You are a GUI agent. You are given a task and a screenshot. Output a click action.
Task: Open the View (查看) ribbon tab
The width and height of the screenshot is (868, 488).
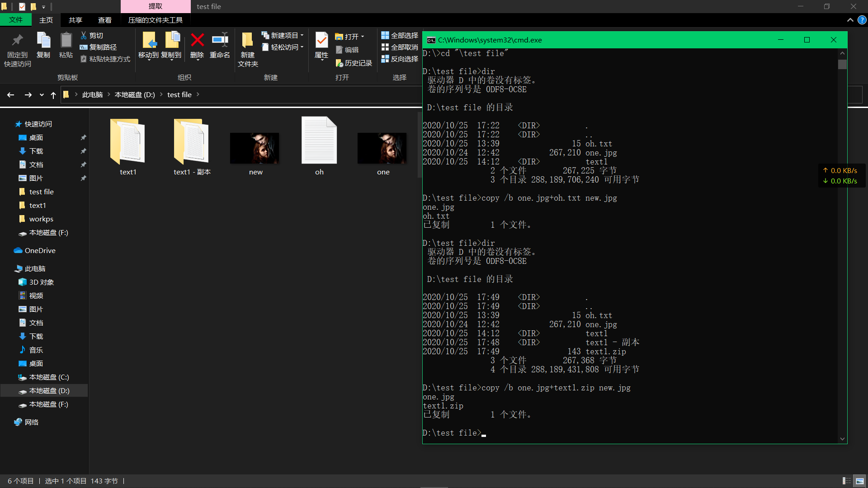pos(104,20)
